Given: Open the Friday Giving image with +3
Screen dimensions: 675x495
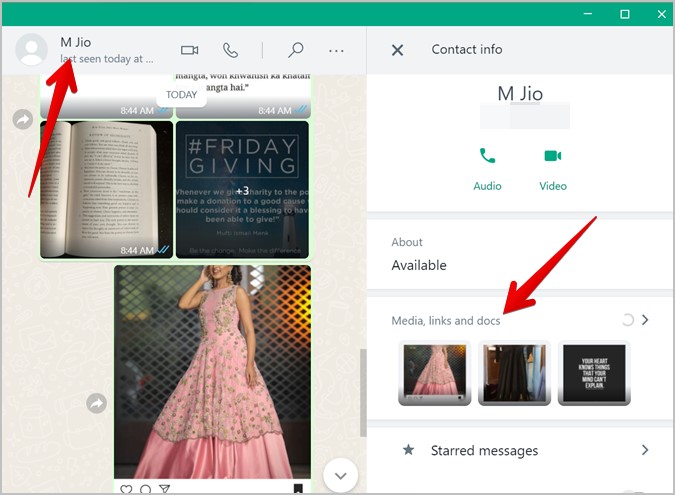Looking at the screenshot, I should point(242,189).
